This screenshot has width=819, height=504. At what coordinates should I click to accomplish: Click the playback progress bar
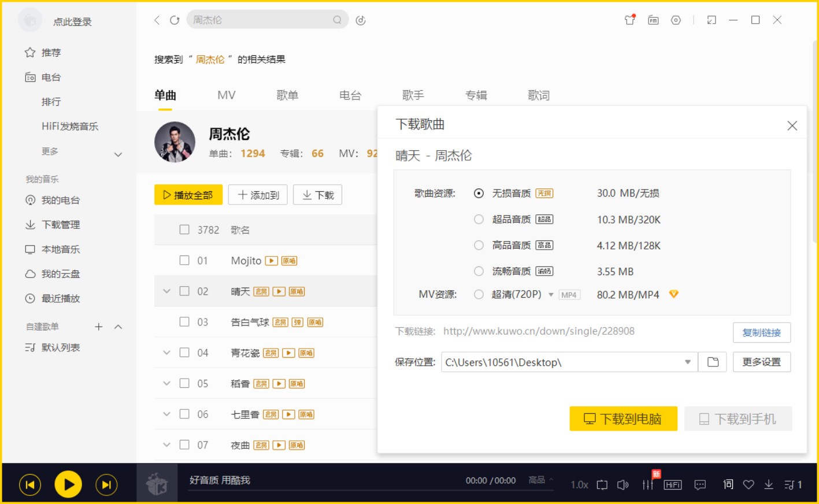370,491
